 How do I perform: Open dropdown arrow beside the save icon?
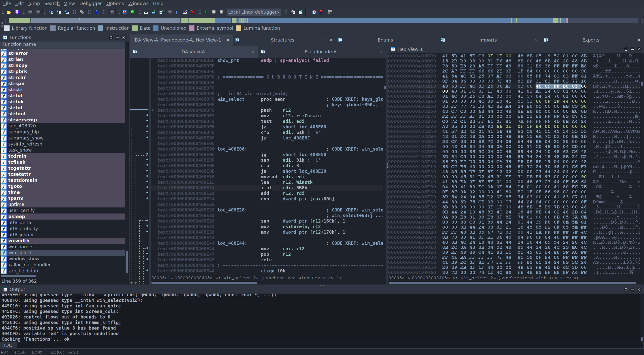pos(30,12)
